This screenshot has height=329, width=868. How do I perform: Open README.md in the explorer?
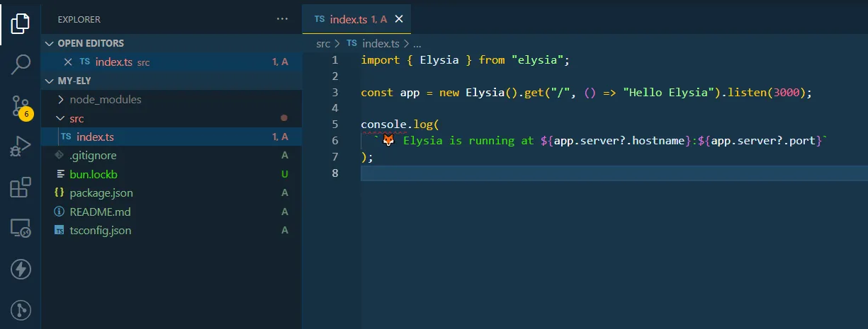pyautogui.click(x=100, y=212)
